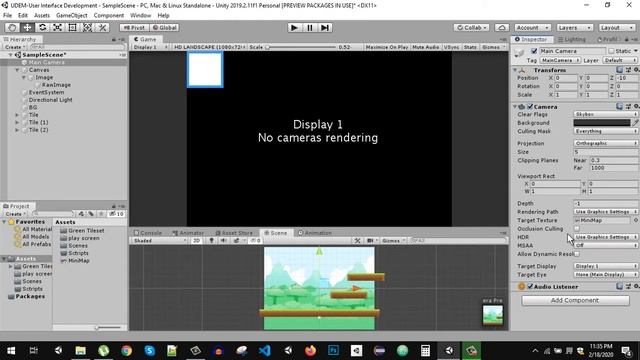Click the Account button
Screen dimensions: 640x360
(x=532, y=28)
